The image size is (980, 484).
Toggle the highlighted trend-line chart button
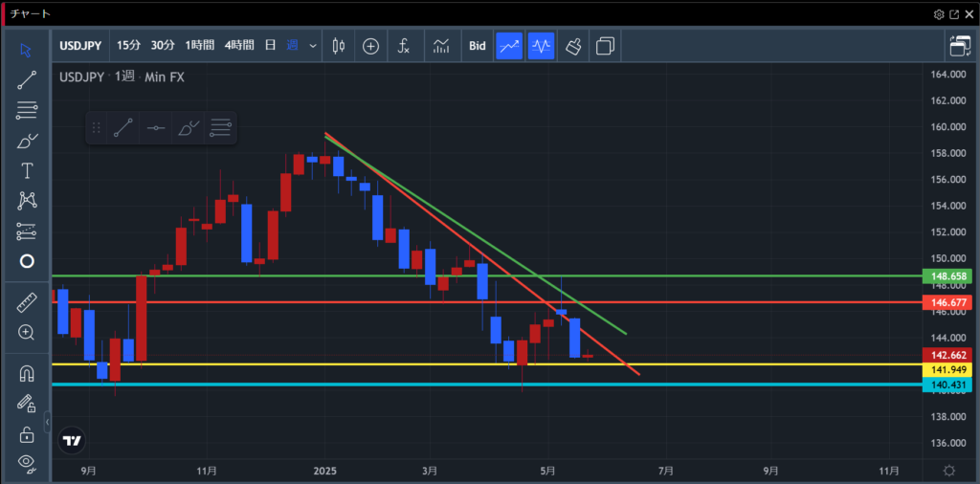pyautogui.click(x=509, y=46)
